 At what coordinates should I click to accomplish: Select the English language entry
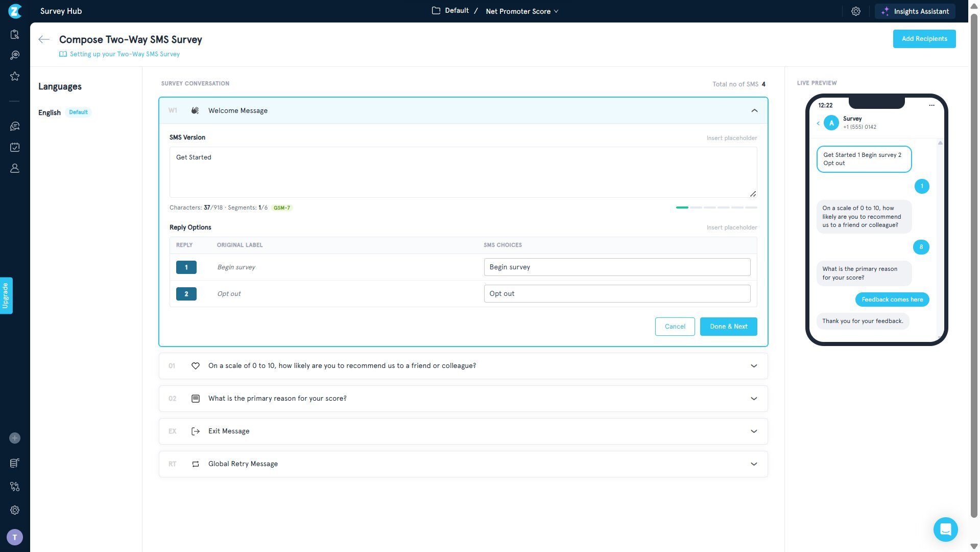coord(50,112)
